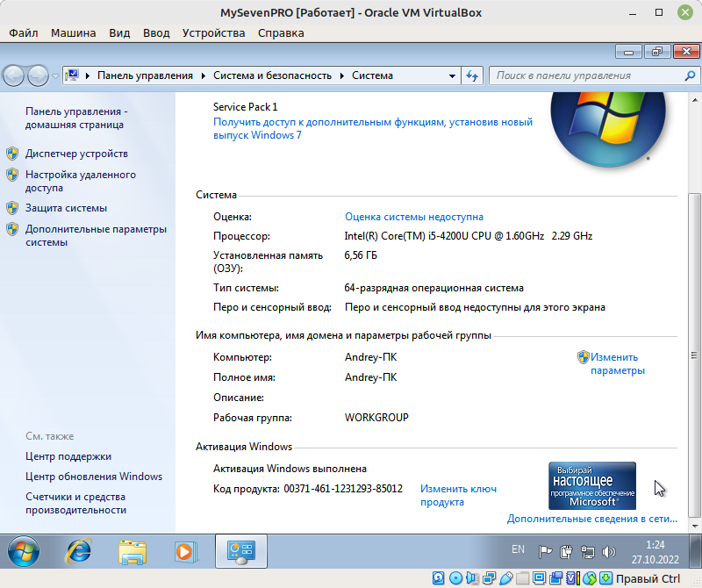Open the Файл menu
The image size is (702, 588).
[x=24, y=33]
